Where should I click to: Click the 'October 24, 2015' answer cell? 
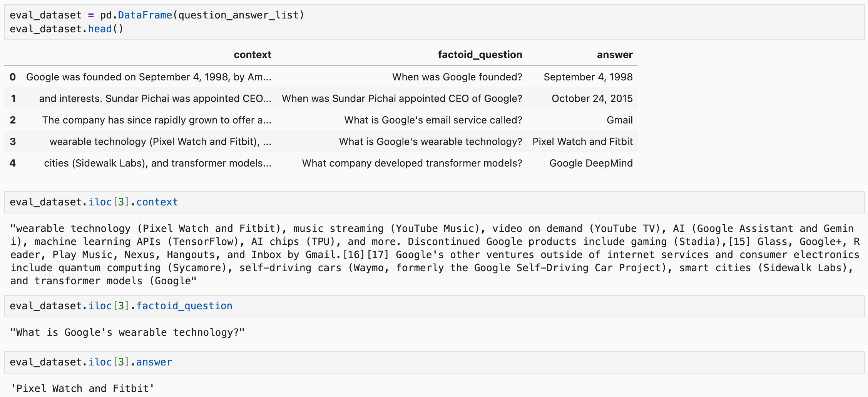pyautogui.click(x=592, y=98)
